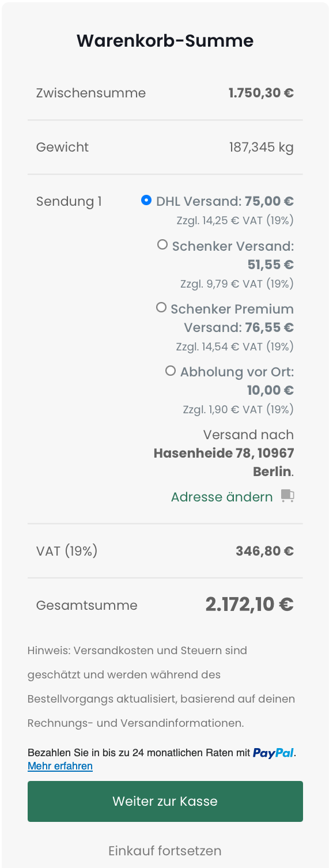Click the delivery truck icon beside Adresse ändern

(x=288, y=495)
